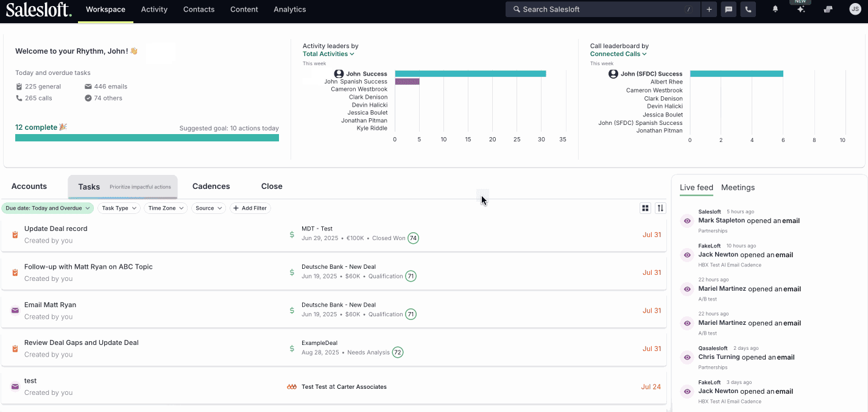The image size is (868, 412).
Task: Open the Task Type filter dropdown
Action: (119, 208)
